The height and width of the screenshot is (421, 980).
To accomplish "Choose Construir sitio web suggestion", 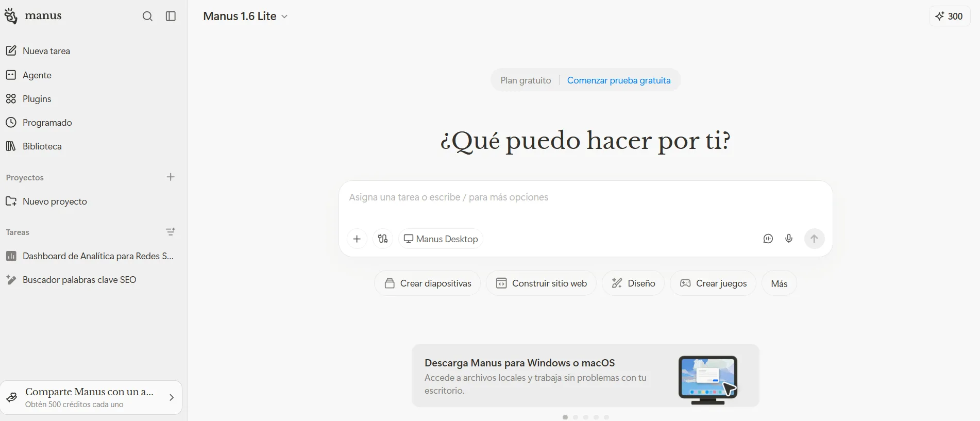I will pyautogui.click(x=541, y=283).
